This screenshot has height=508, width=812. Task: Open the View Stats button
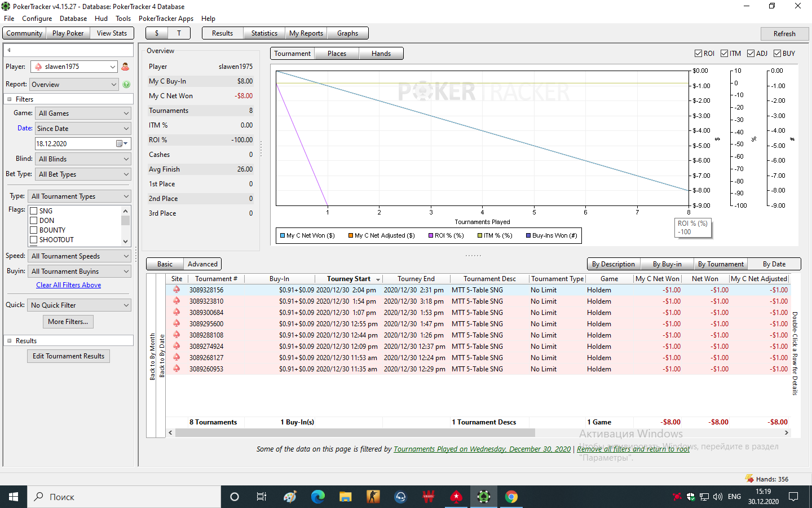point(112,33)
